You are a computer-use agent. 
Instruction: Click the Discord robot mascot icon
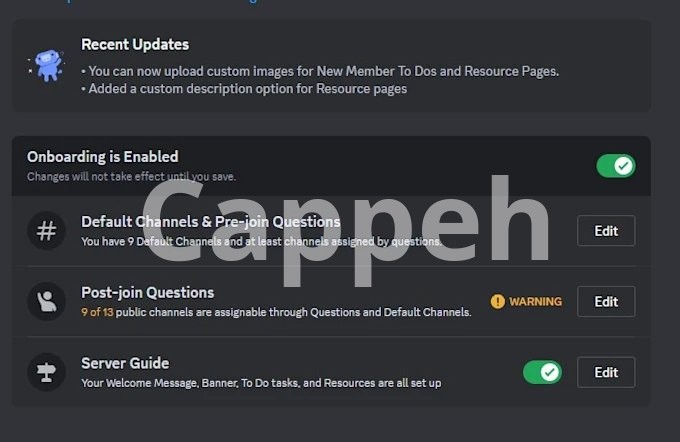pyautogui.click(x=47, y=65)
